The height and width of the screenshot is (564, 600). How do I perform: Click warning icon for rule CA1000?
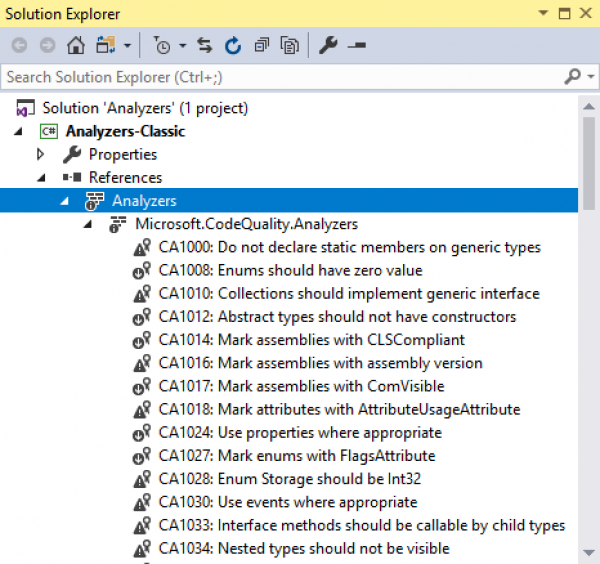(142, 247)
